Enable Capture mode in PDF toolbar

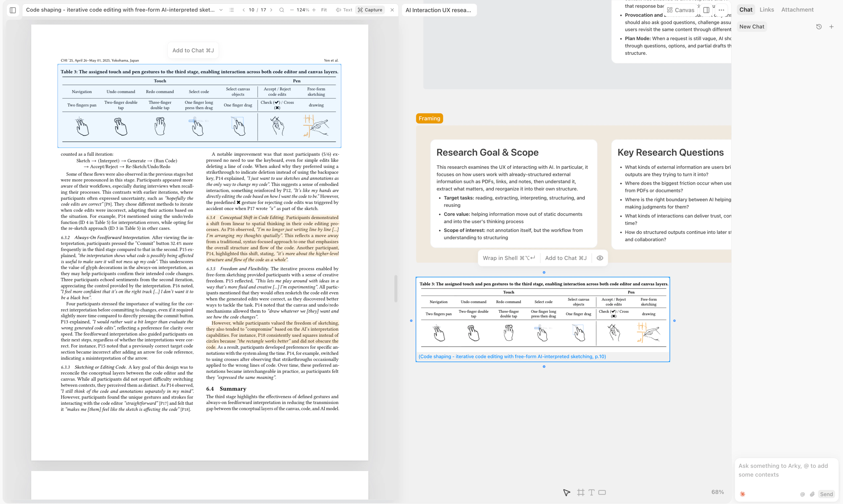pyautogui.click(x=370, y=10)
